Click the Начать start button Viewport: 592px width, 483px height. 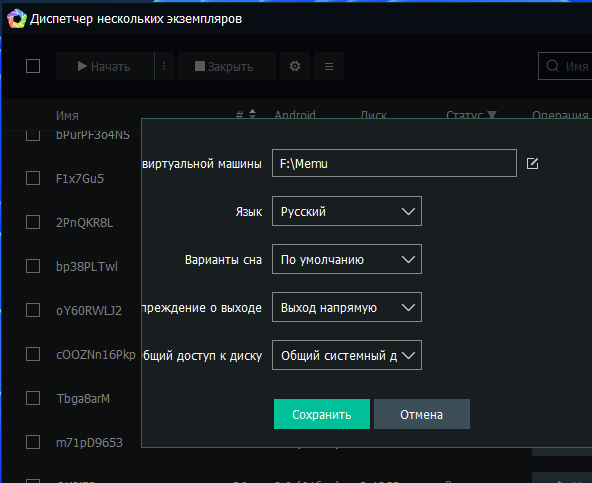click(x=105, y=66)
